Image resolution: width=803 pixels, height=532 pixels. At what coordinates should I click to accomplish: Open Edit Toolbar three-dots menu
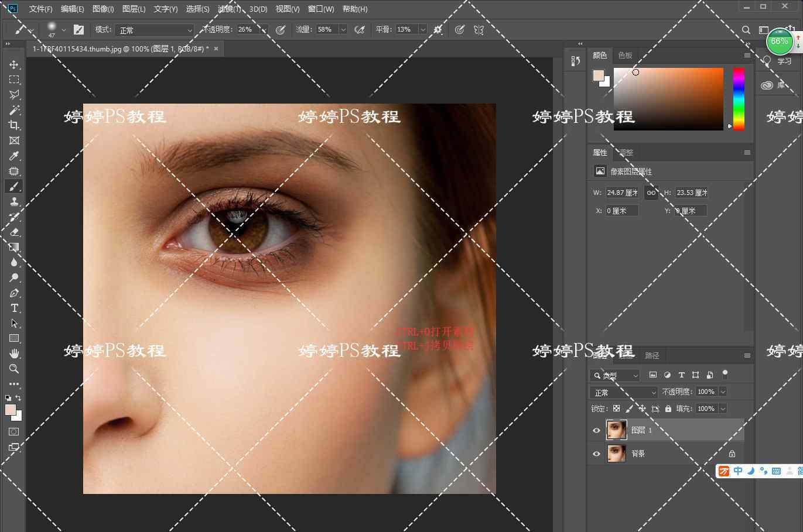point(14,384)
